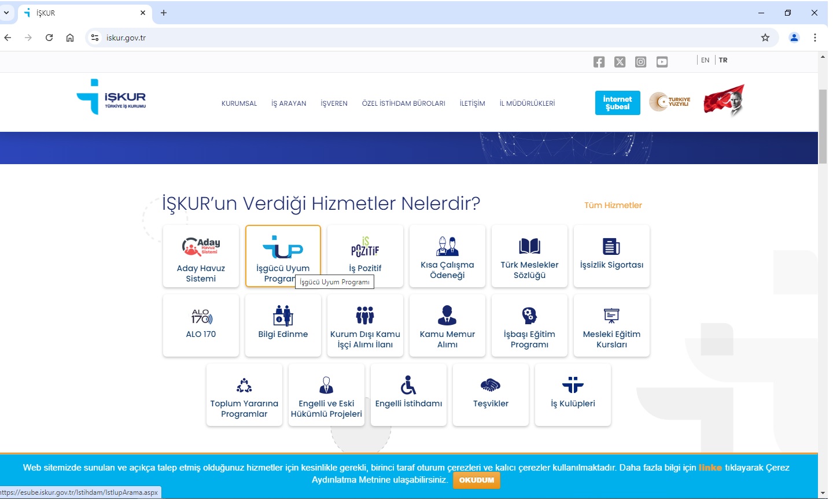Select the İŞKUR browser tab
833x504 pixels.
(85, 13)
